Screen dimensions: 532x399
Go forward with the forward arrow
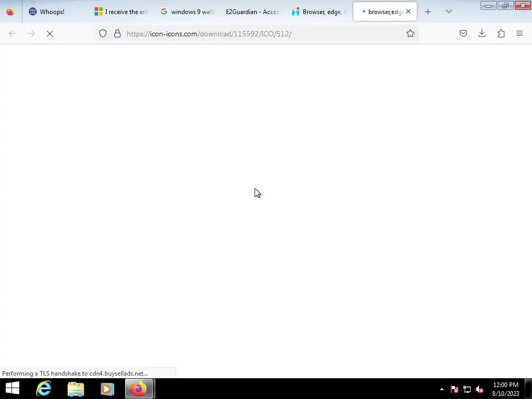[31, 34]
